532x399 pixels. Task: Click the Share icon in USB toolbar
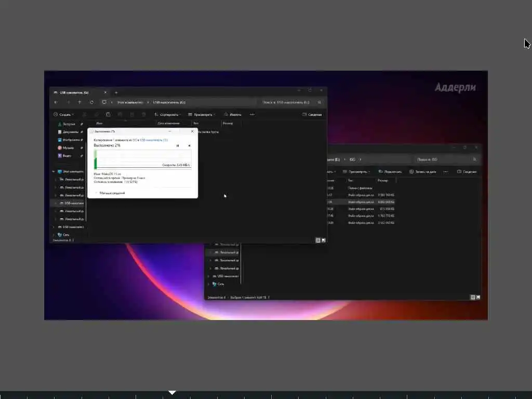[132, 115]
